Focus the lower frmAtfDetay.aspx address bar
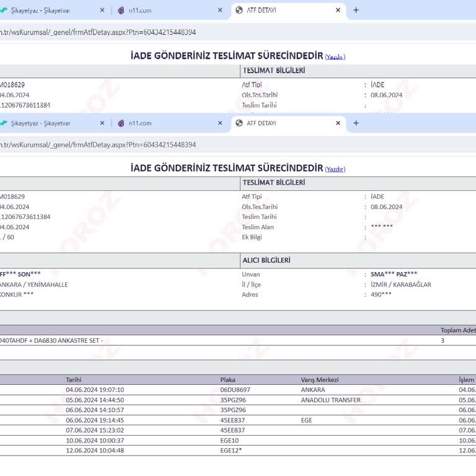This screenshot has height=476, width=476. (x=238, y=145)
